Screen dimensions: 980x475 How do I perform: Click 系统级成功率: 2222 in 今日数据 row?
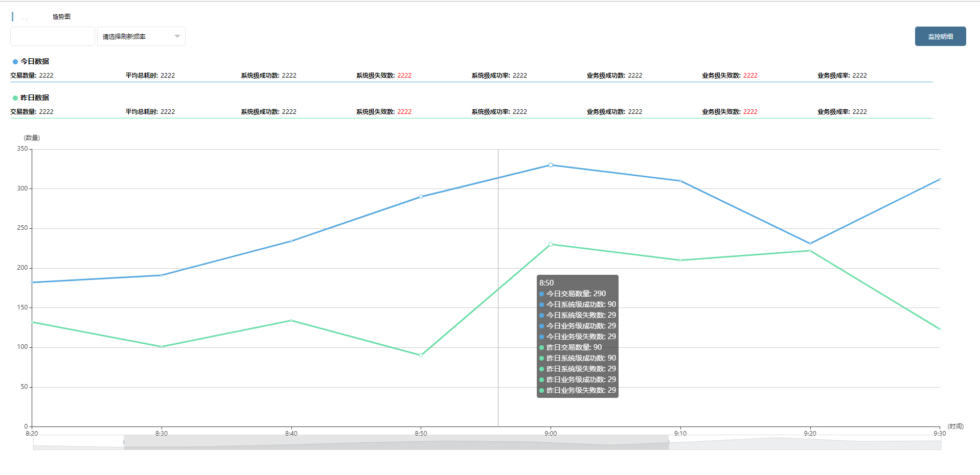point(499,76)
